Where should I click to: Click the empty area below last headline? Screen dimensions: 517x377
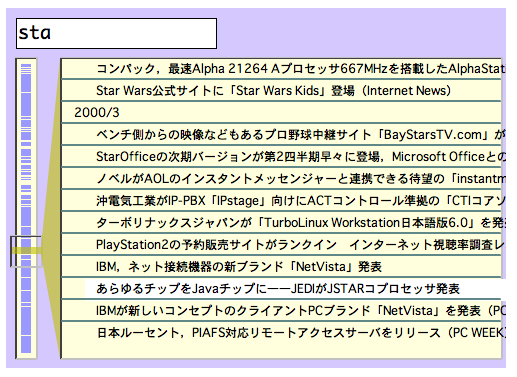click(282, 351)
